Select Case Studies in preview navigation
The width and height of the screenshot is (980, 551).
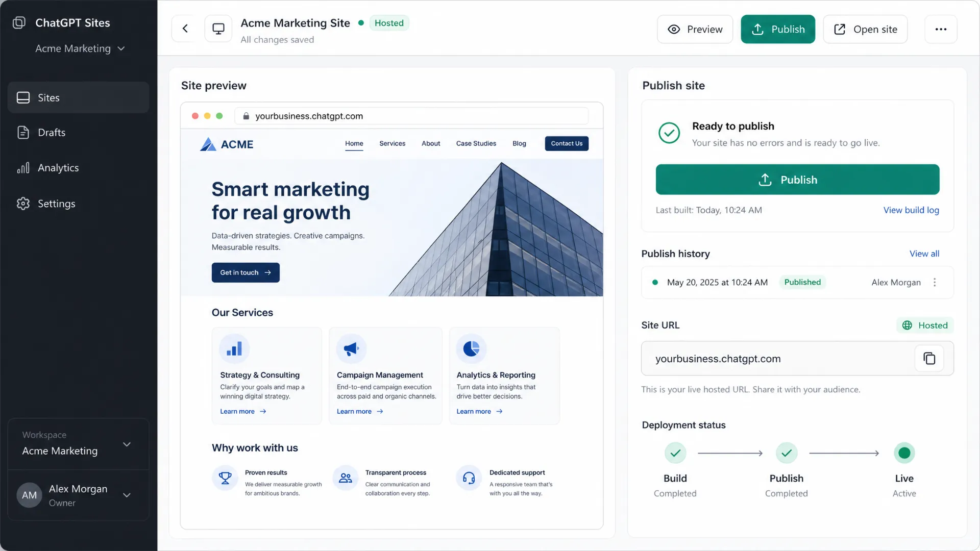click(x=476, y=143)
